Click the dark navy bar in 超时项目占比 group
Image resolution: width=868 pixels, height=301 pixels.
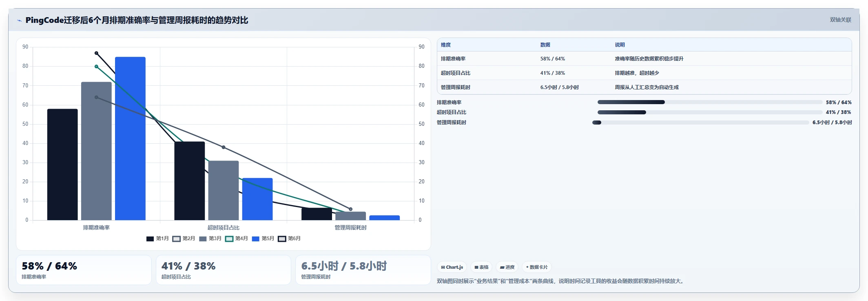click(x=190, y=181)
